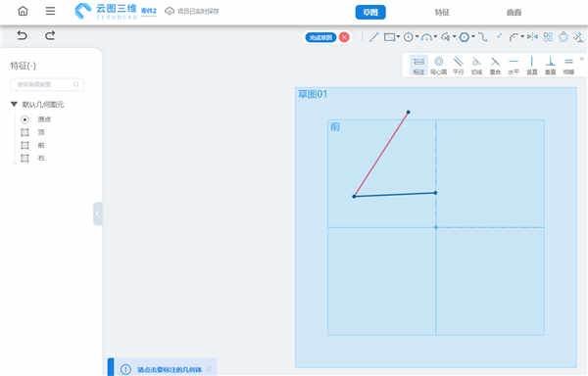This screenshot has height=376, width=588.
Task: Apply the Parallel (平行) constraint
Action: pos(459,66)
